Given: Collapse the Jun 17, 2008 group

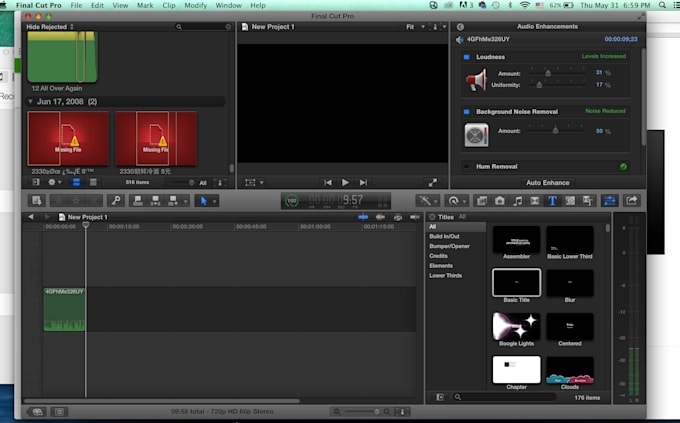Looking at the screenshot, I should click(30, 102).
